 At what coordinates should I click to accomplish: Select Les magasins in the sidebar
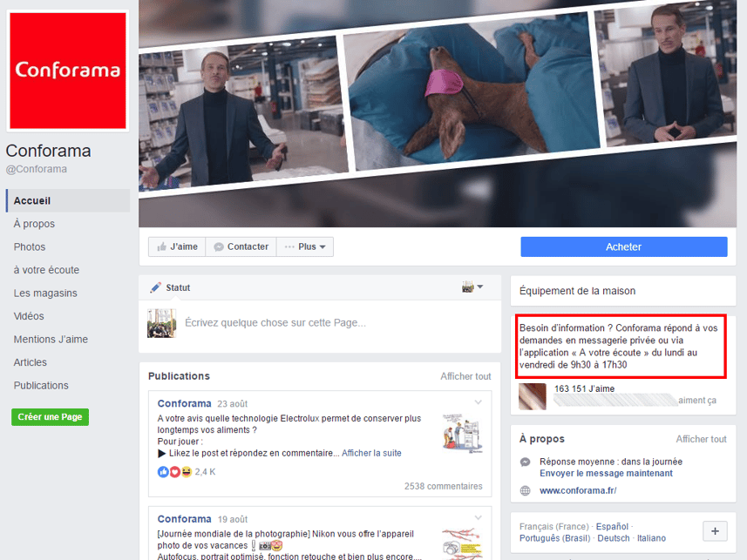[45, 293]
